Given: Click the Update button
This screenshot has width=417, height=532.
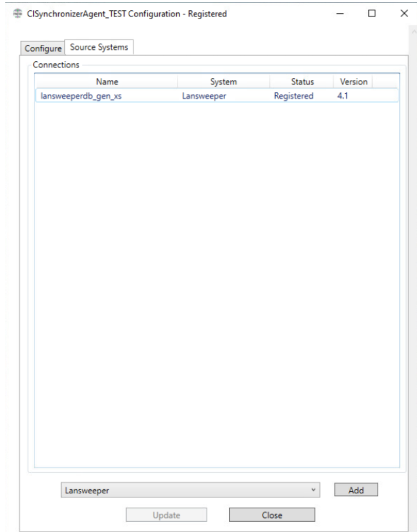Looking at the screenshot, I should (166, 515).
